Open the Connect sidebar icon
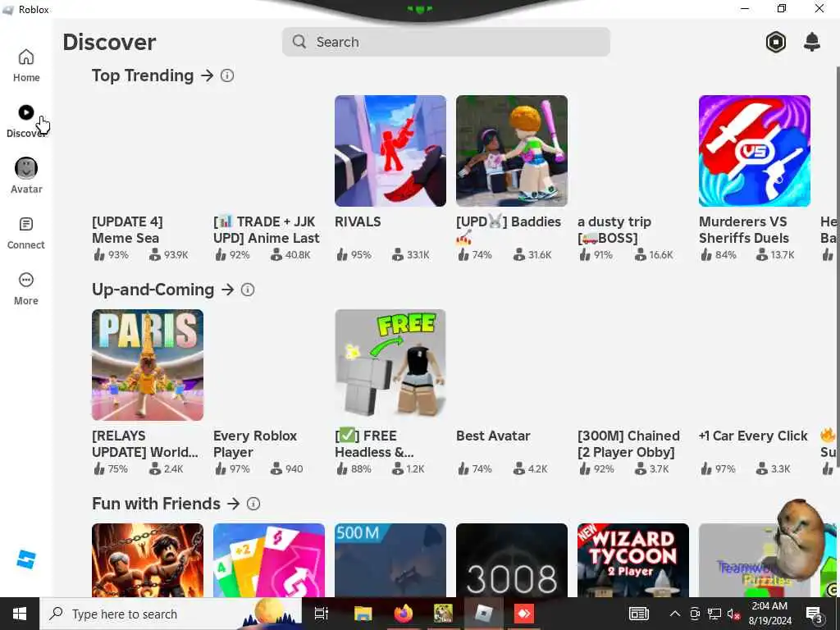Viewport: 840px width, 630px height. click(25, 225)
